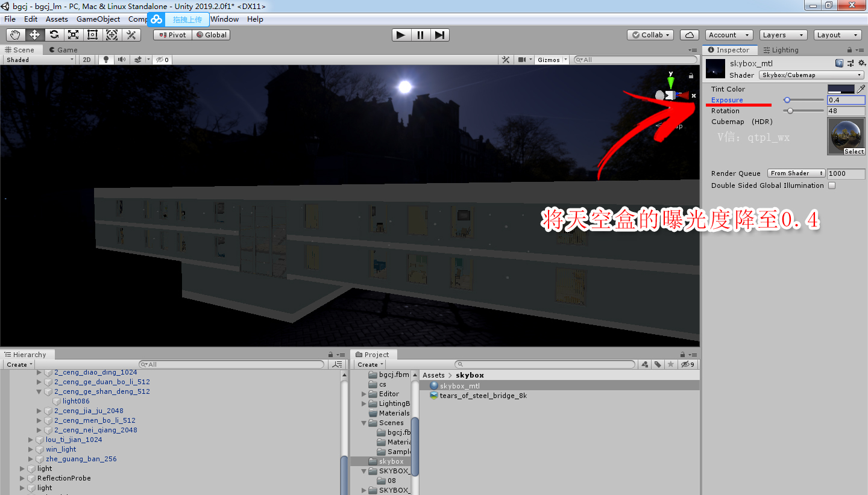Click the Rotation slider

(x=804, y=111)
